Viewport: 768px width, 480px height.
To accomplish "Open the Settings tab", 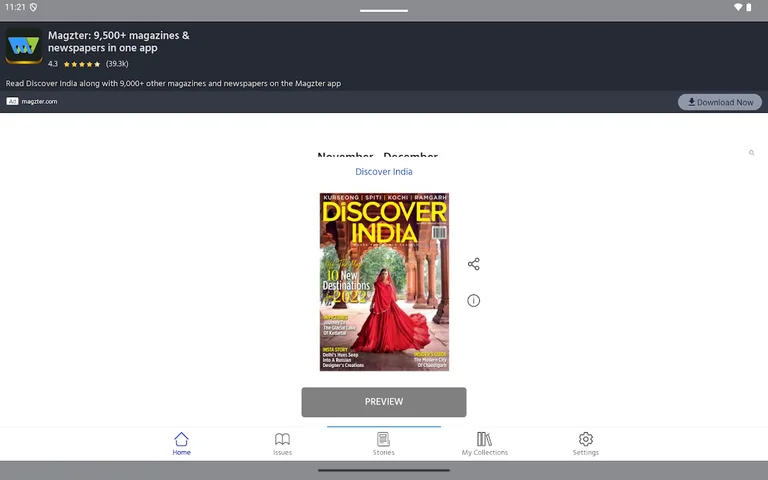I will tap(585, 444).
